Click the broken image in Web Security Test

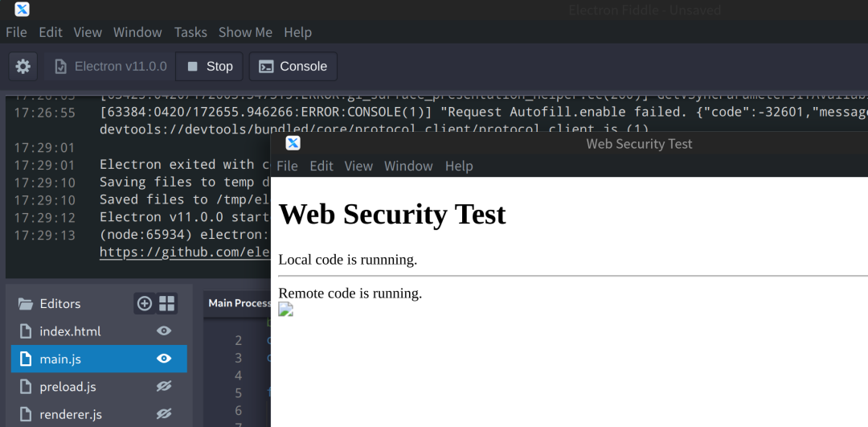pos(285,310)
